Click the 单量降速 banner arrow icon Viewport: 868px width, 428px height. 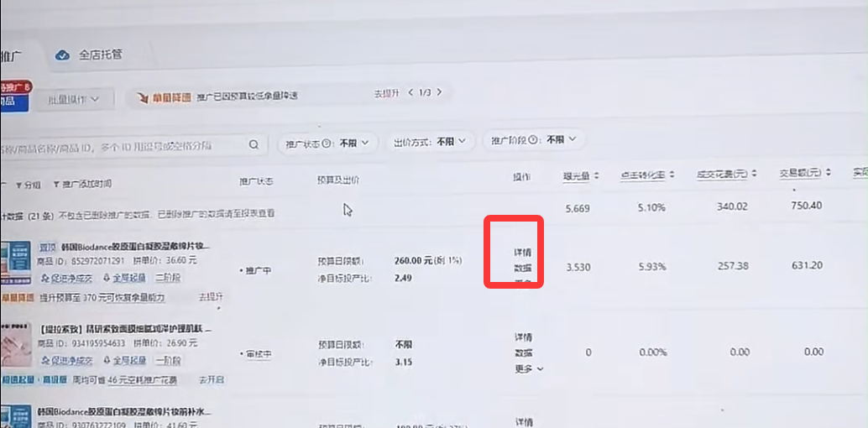point(144,97)
